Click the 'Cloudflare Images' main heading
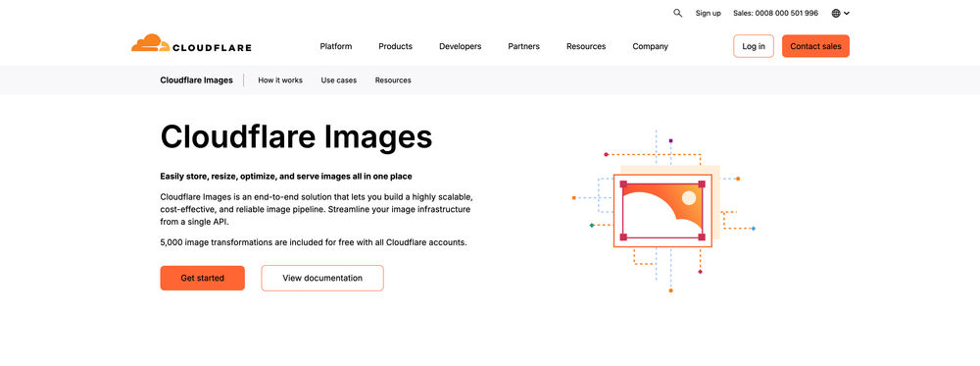This screenshot has height=366, width=980. (296, 137)
